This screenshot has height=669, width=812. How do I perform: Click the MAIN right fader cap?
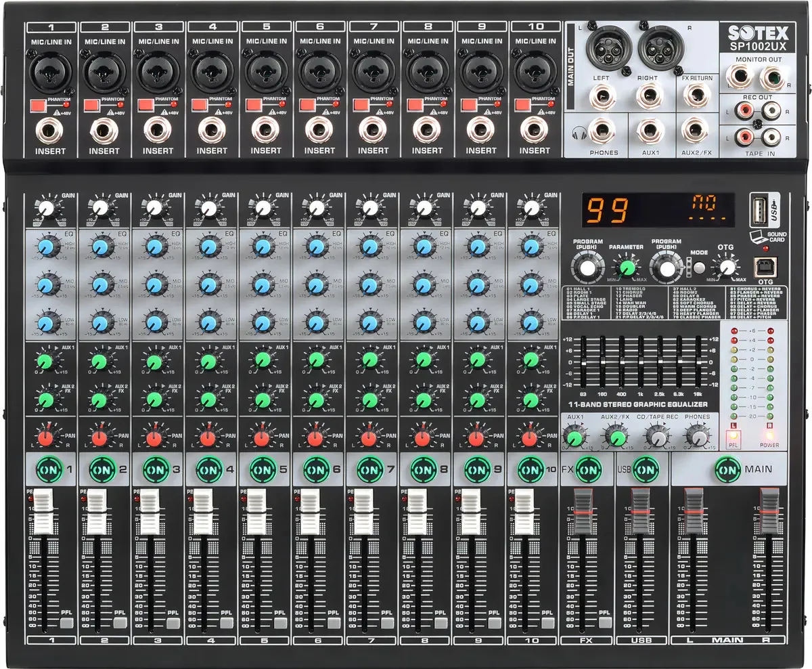pyautogui.click(x=769, y=513)
